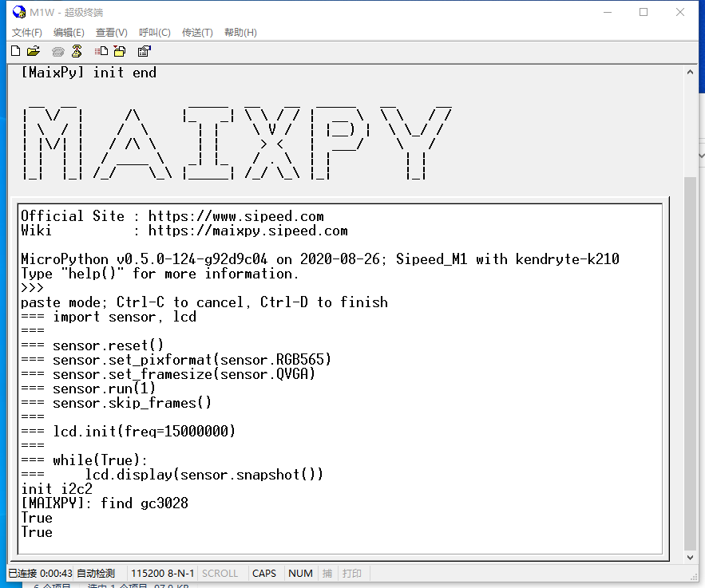The width and height of the screenshot is (705, 588).
Task: Open the 传送(T) menu
Action: (x=197, y=33)
